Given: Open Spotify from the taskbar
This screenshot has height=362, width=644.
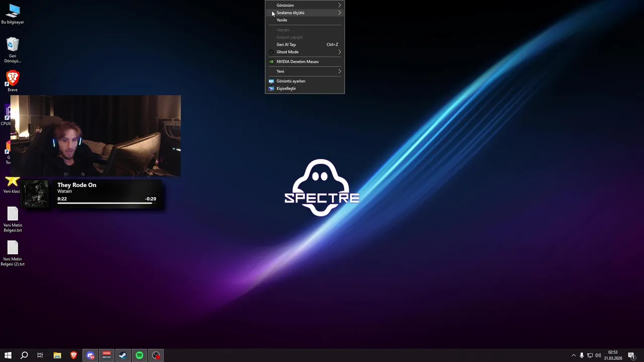Looking at the screenshot, I should tap(139, 355).
